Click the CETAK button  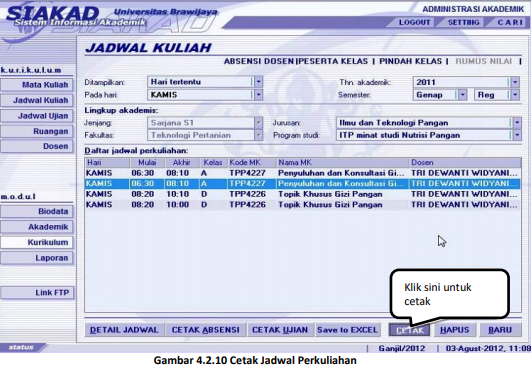tap(410, 330)
